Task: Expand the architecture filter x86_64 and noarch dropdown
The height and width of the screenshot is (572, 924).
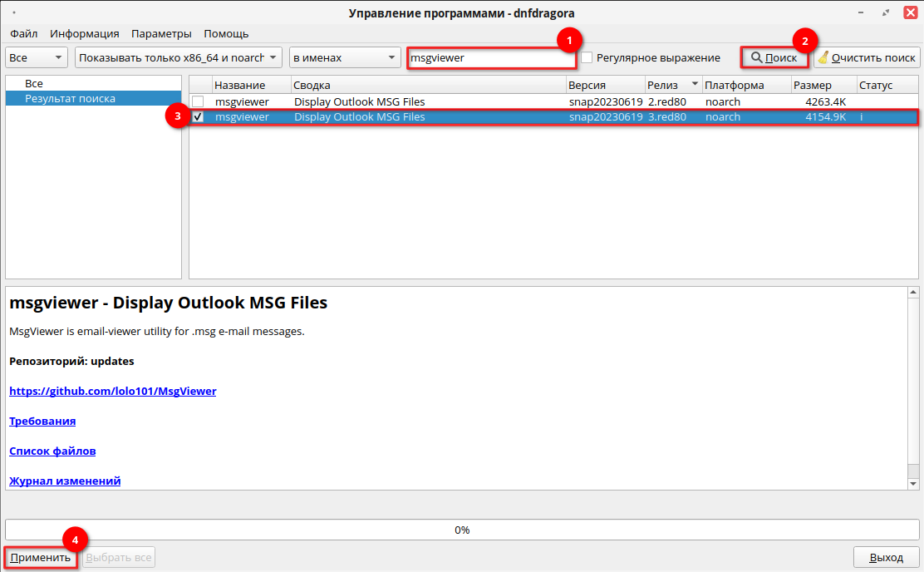Action: point(179,58)
